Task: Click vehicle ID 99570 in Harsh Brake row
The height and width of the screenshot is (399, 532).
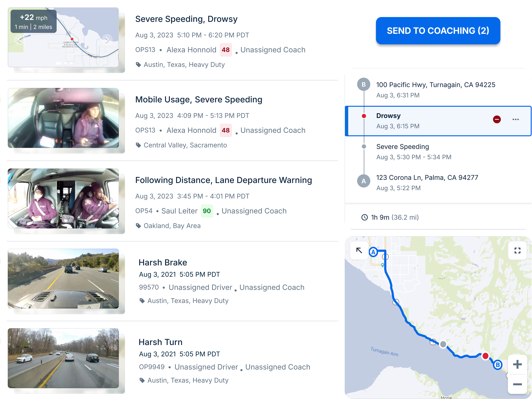Action: 149,287
